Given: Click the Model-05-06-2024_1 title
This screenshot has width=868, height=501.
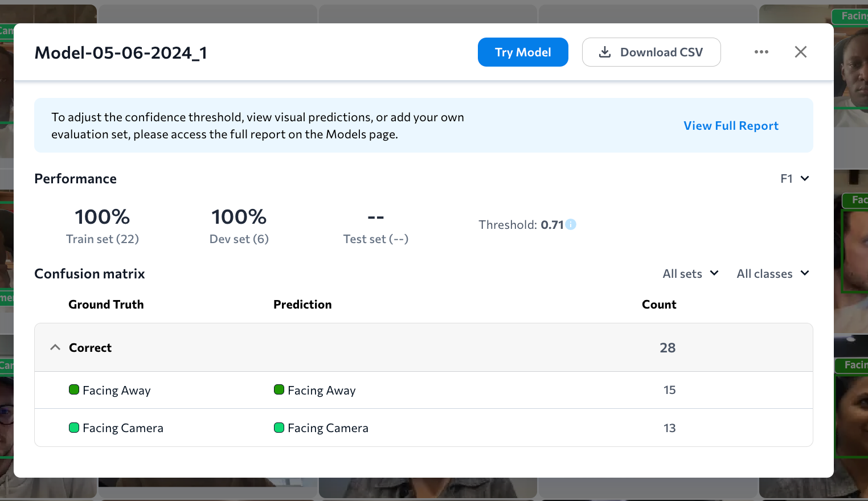Looking at the screenshot, I should 121,53.
